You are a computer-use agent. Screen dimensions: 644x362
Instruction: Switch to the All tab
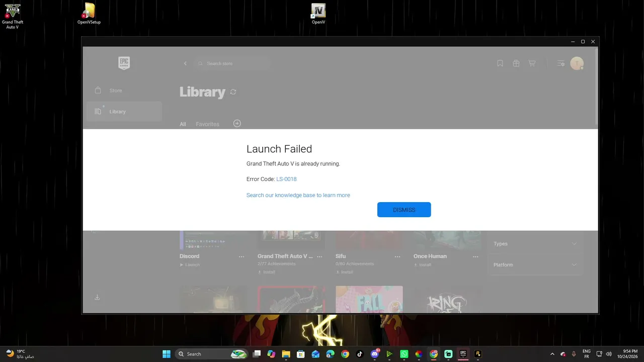[x=183, y=124]
